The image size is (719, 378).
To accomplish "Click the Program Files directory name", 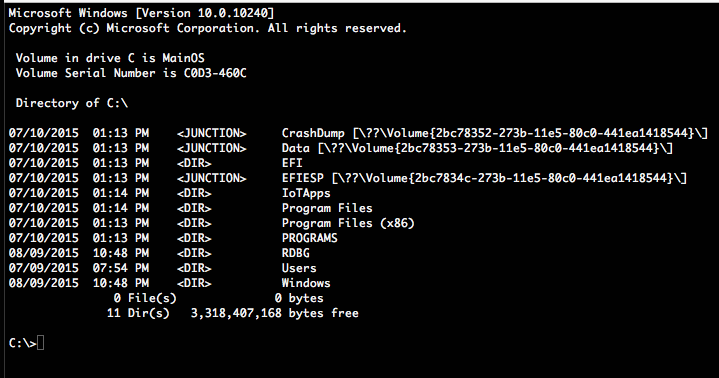I will coord(327,208).
